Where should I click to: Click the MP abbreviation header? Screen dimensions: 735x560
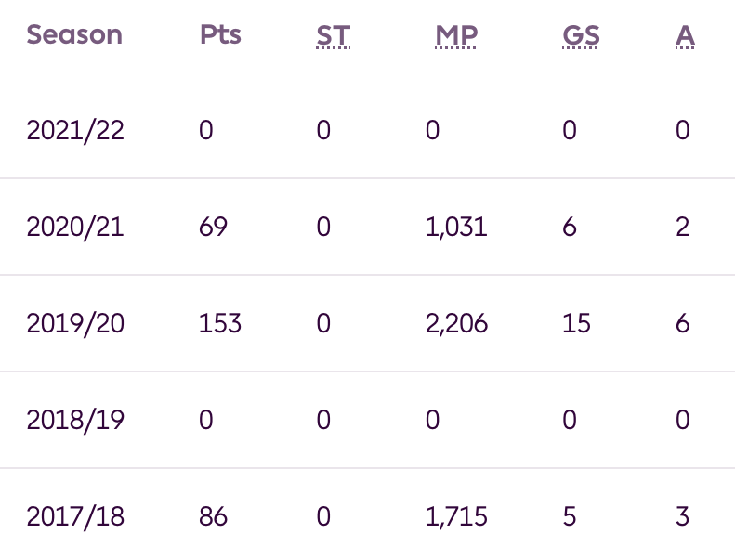click(456, 35)
